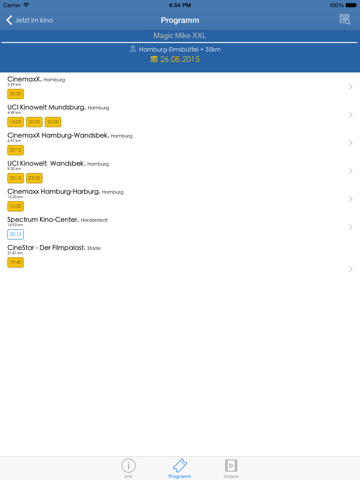The height and width of the screenshot is (480, 360).
Task: Open CinemaxX Hamburg cinema name
Action: pyautogui.click(x=24, y=79)
